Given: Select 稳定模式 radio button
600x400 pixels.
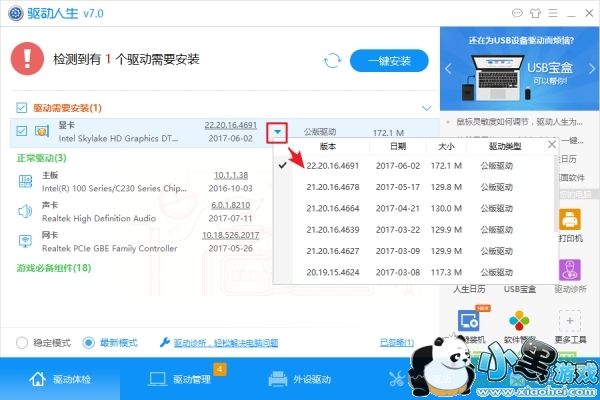Looking at the screenshot, I should 22,343.
